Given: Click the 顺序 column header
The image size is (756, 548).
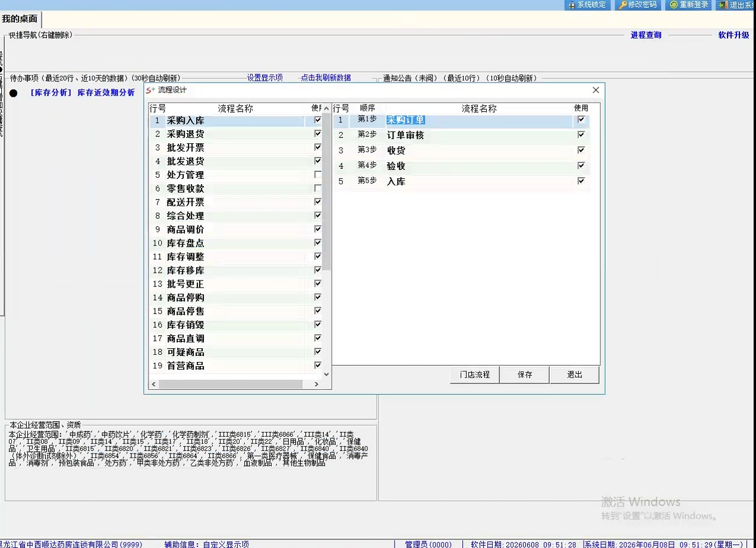Looking at the screenshot, I should (x=367, y=109).
